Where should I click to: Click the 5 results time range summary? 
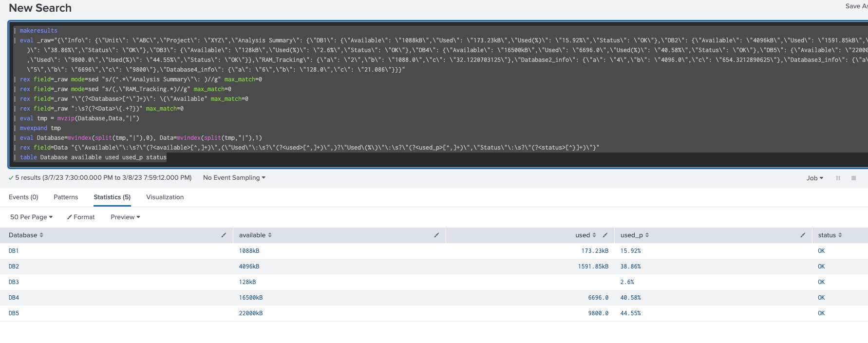click(100, 177)
